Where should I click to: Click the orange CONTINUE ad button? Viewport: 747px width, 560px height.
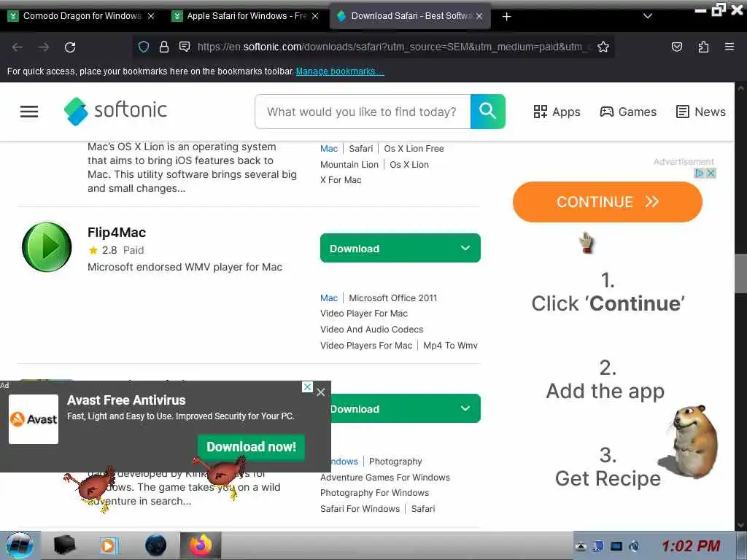[608, 202]
